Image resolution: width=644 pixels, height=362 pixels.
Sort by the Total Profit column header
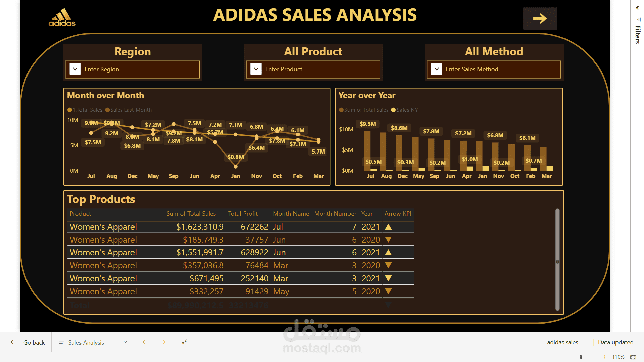(x=243, y=214)
